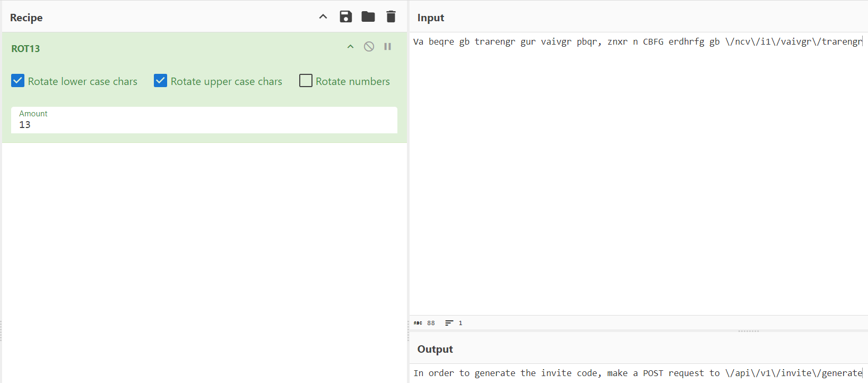Click the Input pane header
This screenshot has height=383, width=868.
tap(431, 18)
